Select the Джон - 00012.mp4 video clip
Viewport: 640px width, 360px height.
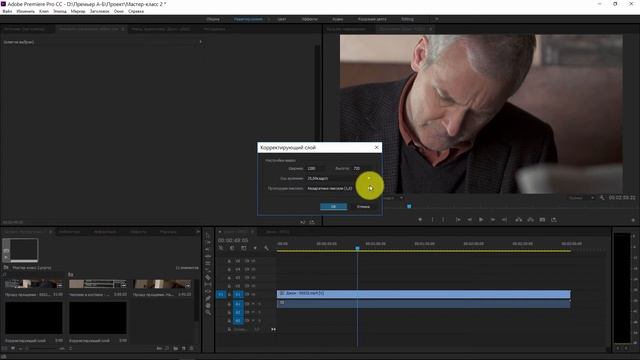click(424, 294)
